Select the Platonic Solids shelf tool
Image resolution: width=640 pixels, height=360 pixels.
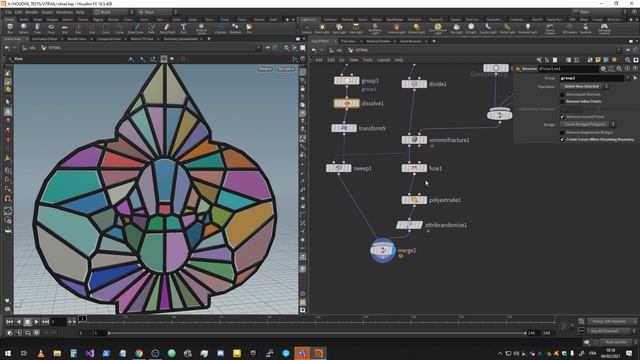[x=201, y=29]
